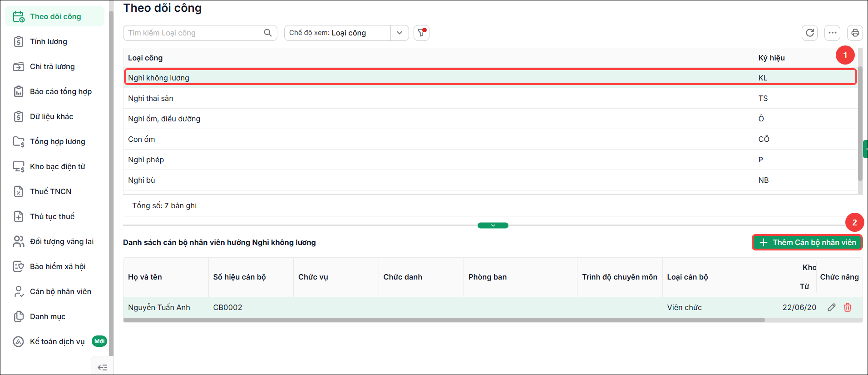868x375 pixels.
Task: Open the filter funnel button
Action: [x=421, y=33]
